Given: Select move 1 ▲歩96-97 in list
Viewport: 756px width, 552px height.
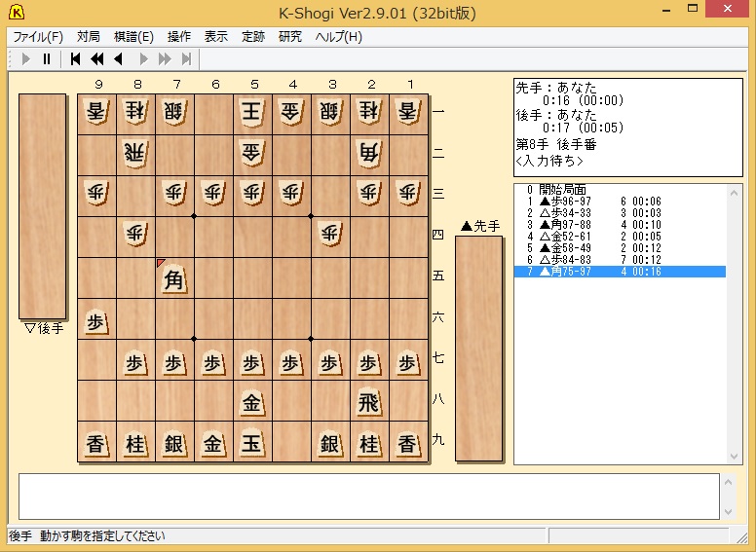Looking at the screenshot, I should coord(620,202).
